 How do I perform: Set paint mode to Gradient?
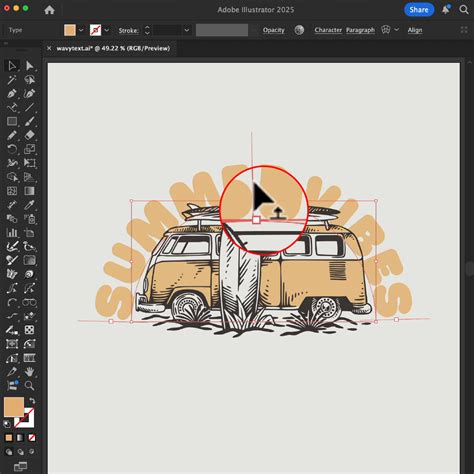[20, 437]
